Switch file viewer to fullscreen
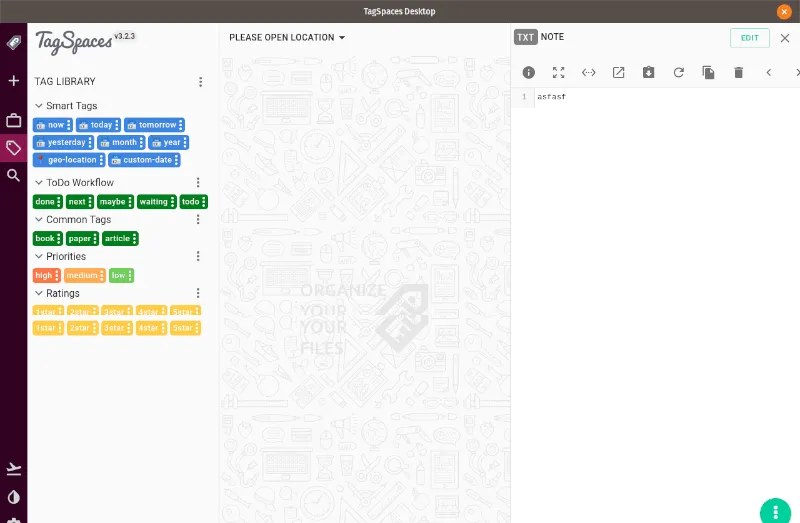This screenshot has width=800, height=523. point(559,73)
